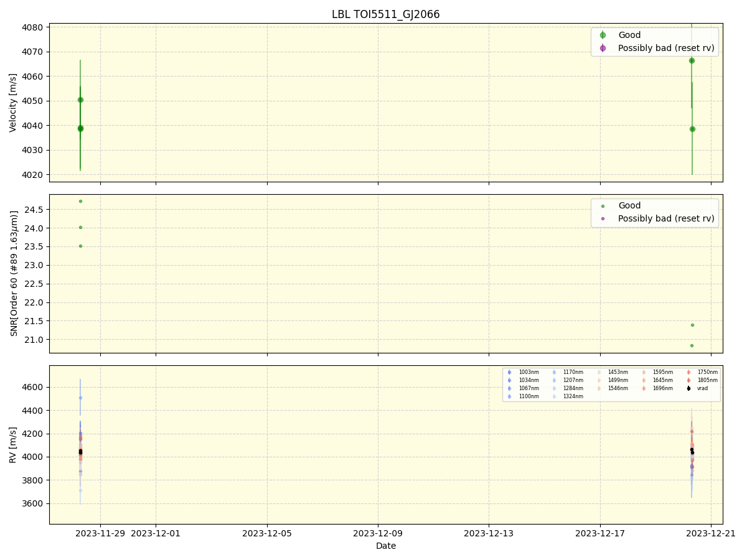Select the 1499nm legend entry

click(612, 380)
